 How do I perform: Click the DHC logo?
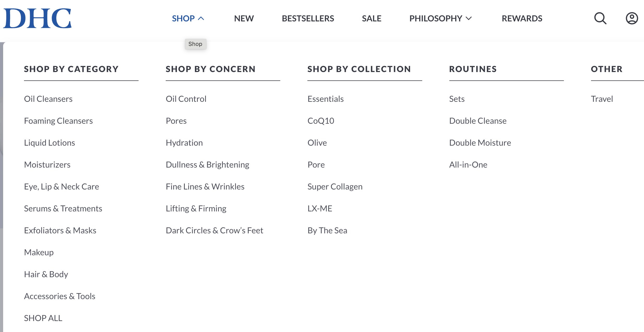click(37, 18)
